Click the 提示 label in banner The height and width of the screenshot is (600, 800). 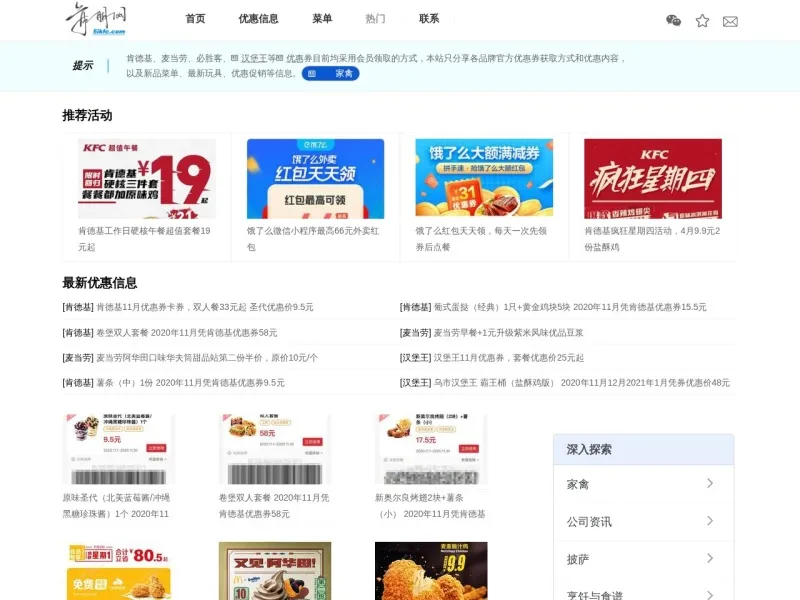click(x=83, y=66)
